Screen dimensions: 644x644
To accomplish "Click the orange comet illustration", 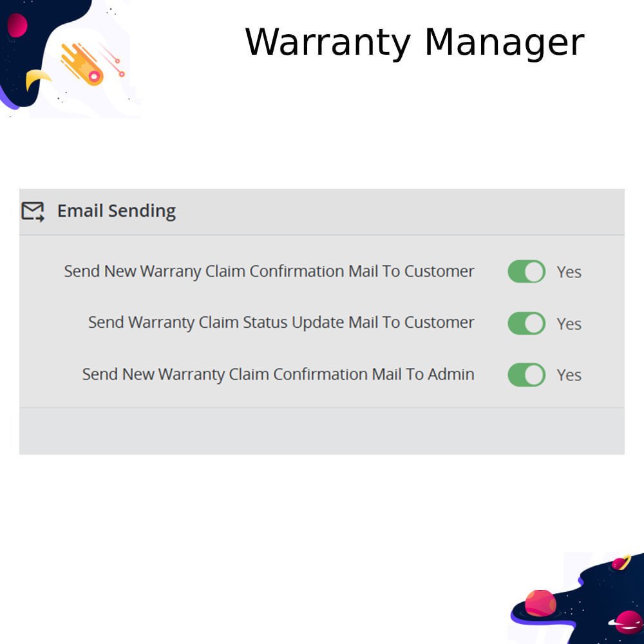I will click(82, 64).
